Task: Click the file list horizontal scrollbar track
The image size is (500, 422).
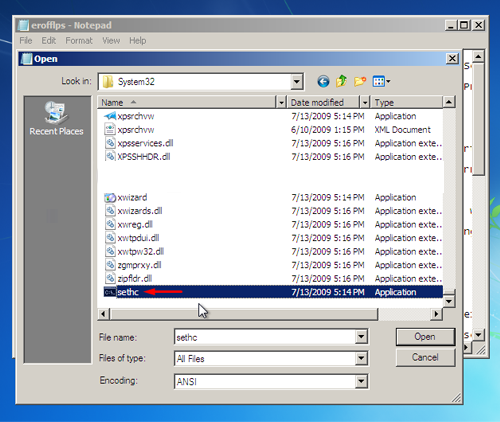Action: [x=404, y=314]
